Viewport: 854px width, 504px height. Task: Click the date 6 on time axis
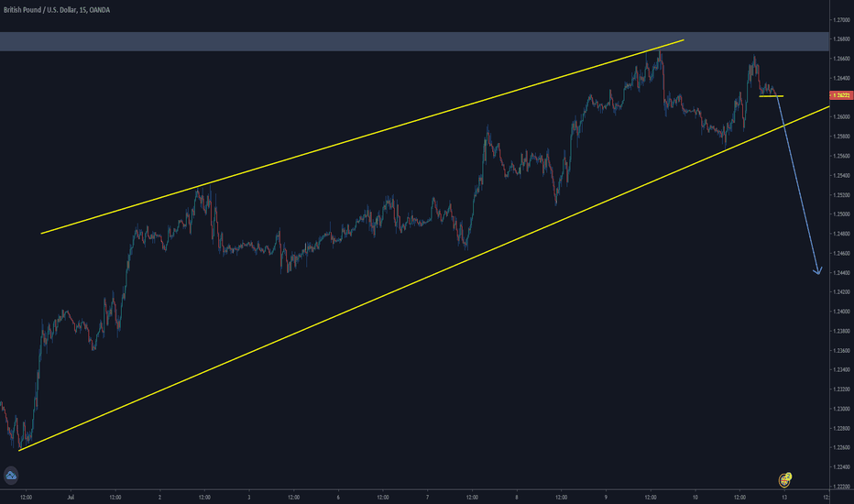pos(338,497)
